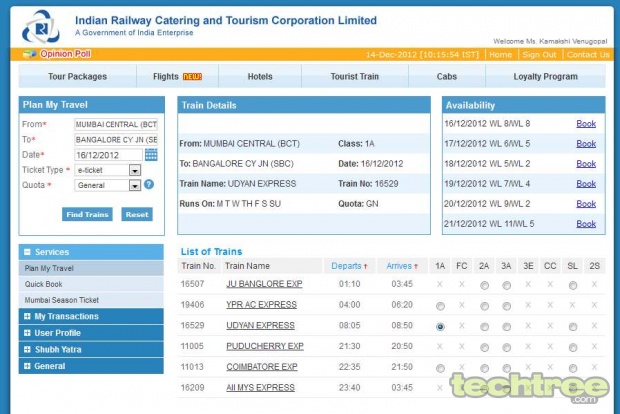Select 1A class for YPR AC EXPRESS
This screenshot has width=620, height=414.
[x=440, y=306]
